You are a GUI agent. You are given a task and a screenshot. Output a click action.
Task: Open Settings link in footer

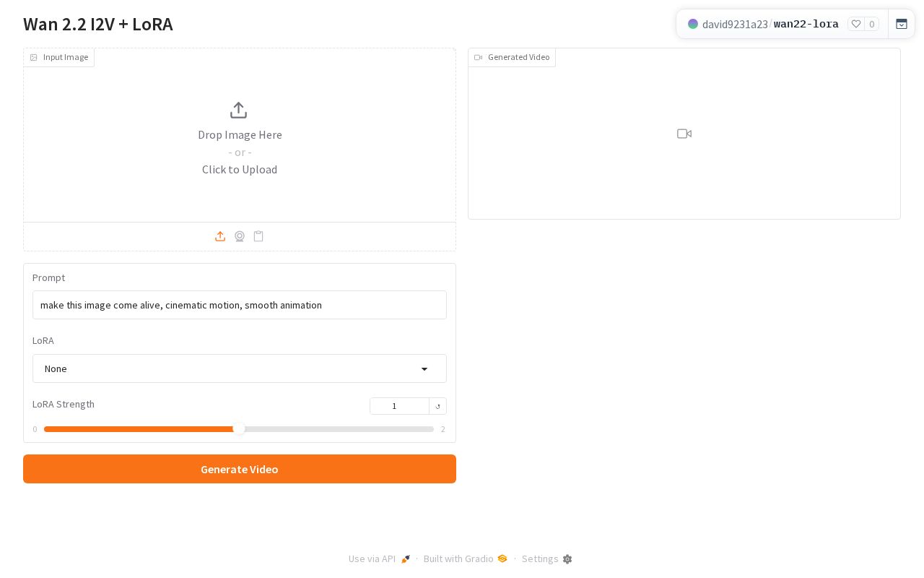(546, 559)
